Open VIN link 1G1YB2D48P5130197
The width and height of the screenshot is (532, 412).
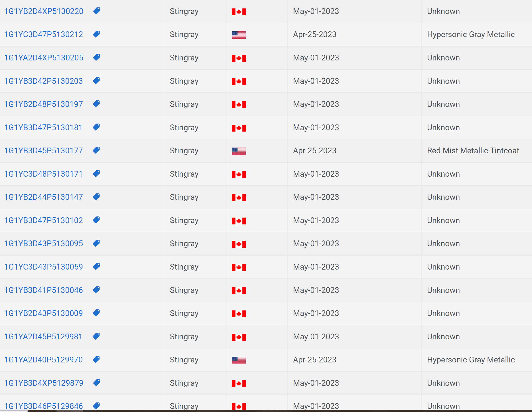(44, 104)
